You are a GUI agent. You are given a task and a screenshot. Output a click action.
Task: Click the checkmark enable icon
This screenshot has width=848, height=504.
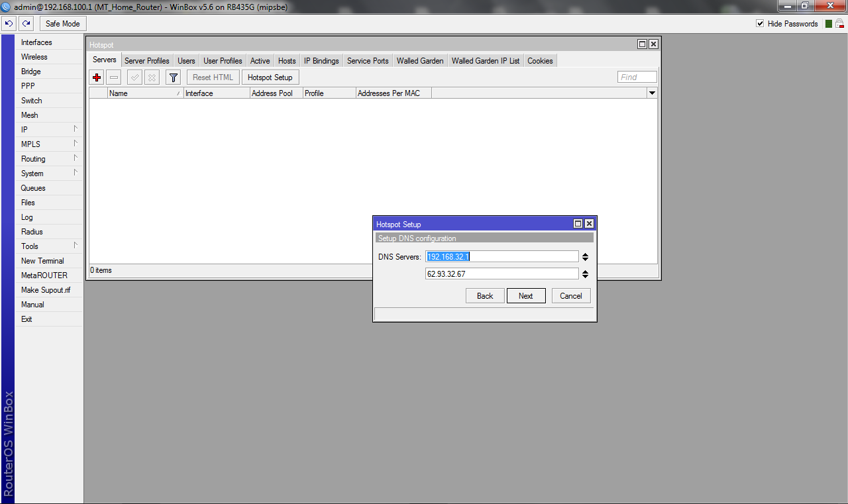pos(134,77)
